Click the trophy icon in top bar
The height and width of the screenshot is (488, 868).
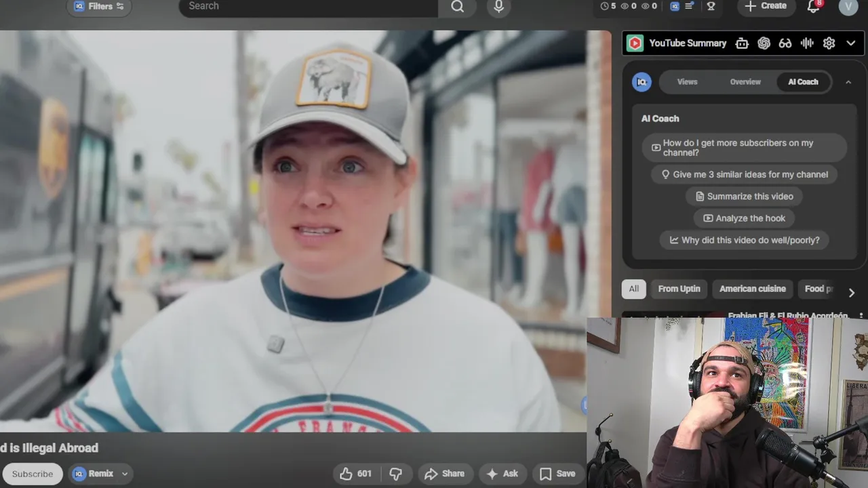click(711, 6)
